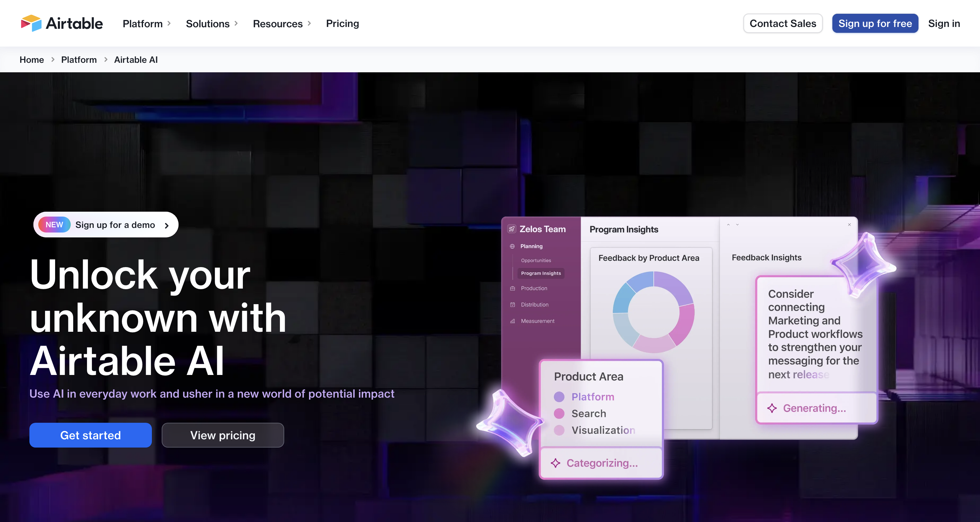Click the 'Use AI in everyday work' subtitle
The width and height of the screenshot is (980, 522).
pos(212,394)
